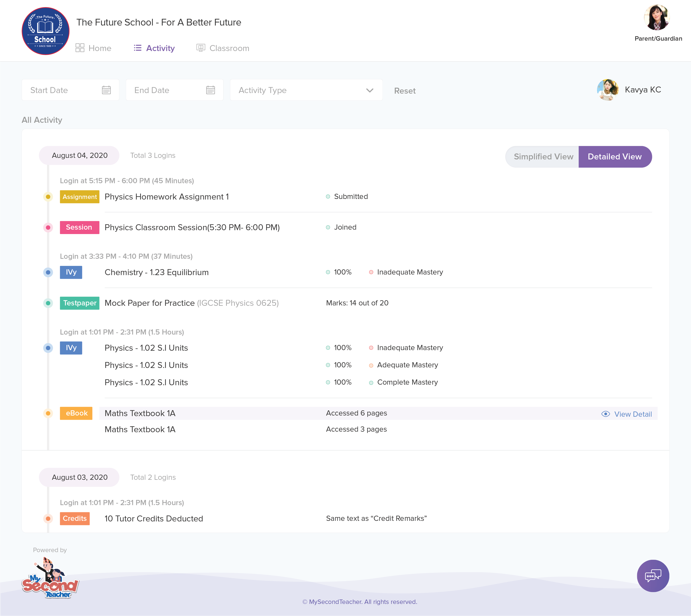Viewport: 691px width, 616px height.
Task: Click the All Activity heading
Action: [42, 120]
